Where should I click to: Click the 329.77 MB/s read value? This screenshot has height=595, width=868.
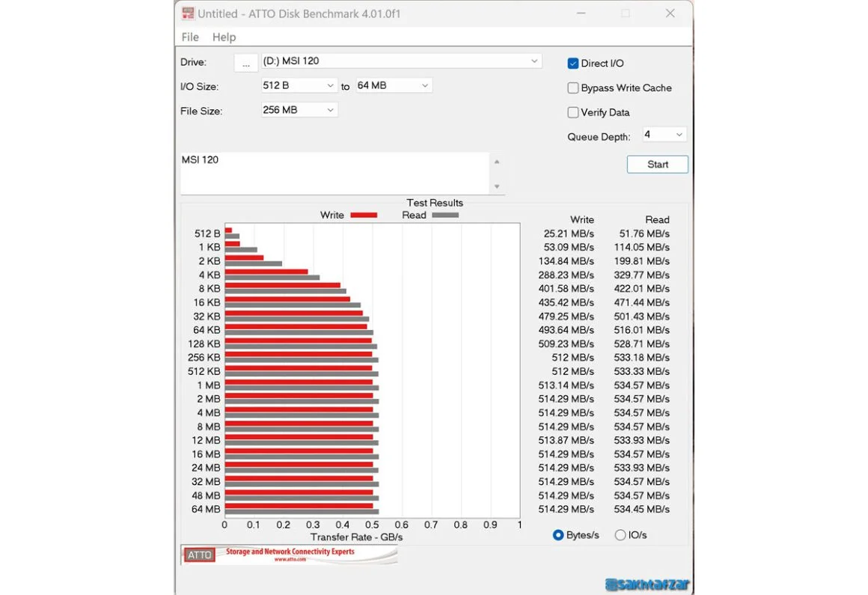(x=641, y=275)
